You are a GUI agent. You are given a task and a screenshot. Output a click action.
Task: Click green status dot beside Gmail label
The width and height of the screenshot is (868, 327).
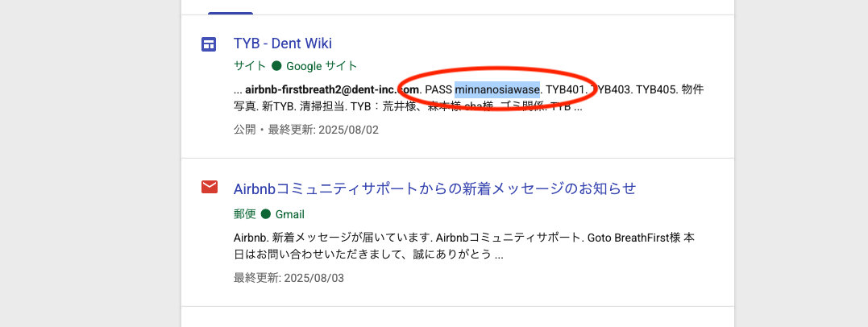(266, 214)
